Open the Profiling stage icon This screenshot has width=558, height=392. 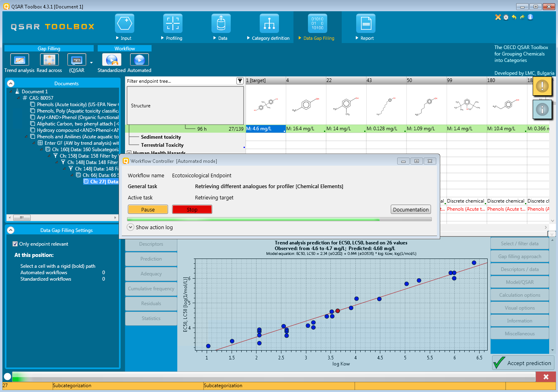173,24
